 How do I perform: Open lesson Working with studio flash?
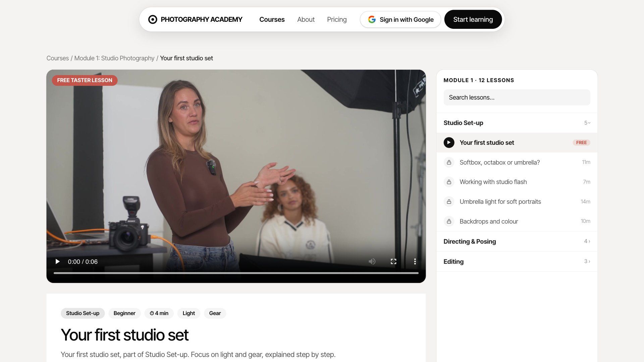click(x=517, y=182)
